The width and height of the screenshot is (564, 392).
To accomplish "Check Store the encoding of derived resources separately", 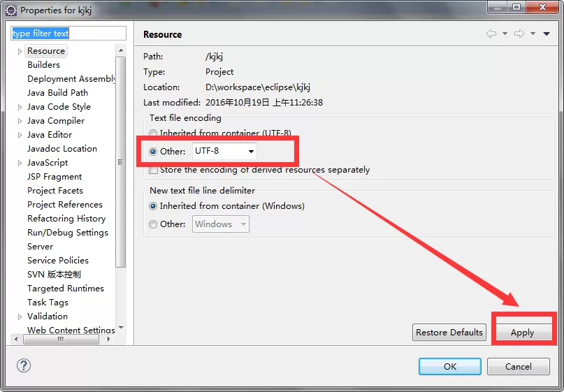I will 153,170.
